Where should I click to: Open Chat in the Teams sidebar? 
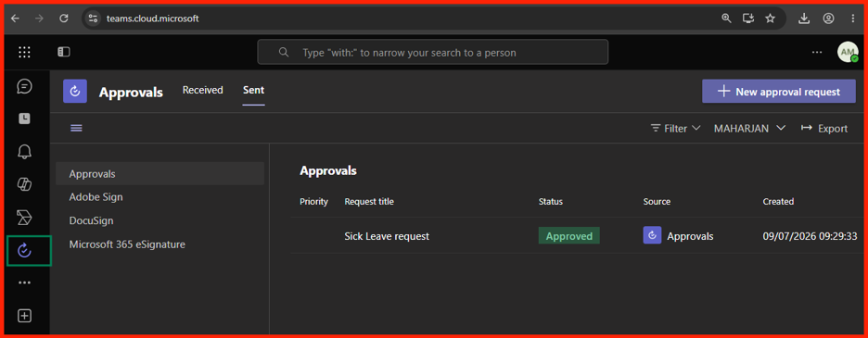(24, 86)
